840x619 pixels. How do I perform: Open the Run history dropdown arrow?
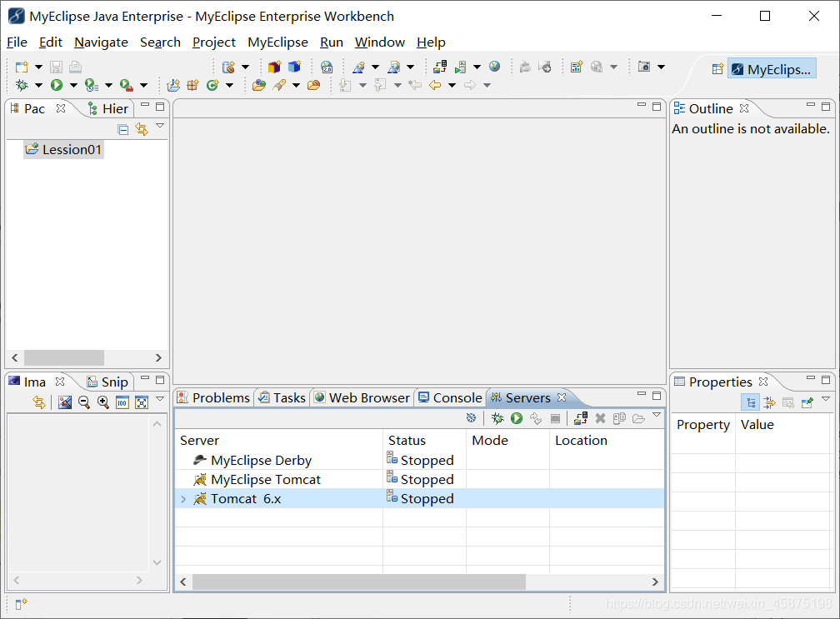click(x=73, y=85)
